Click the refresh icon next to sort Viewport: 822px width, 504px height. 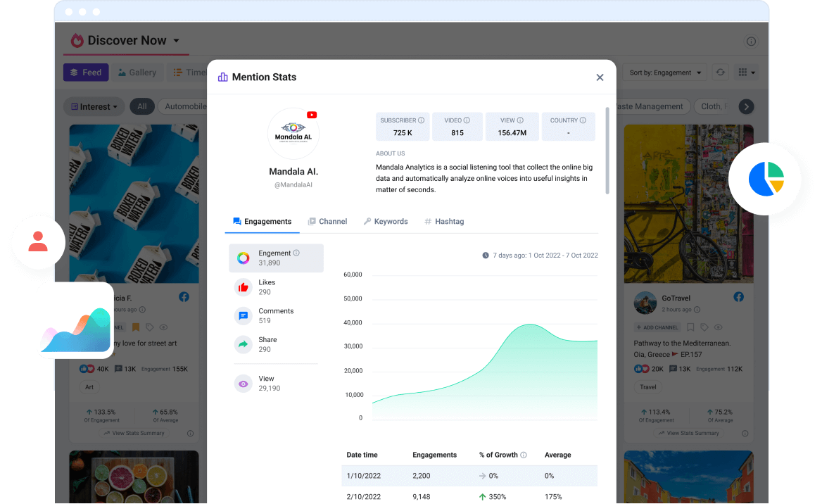(x=720, y=73)
